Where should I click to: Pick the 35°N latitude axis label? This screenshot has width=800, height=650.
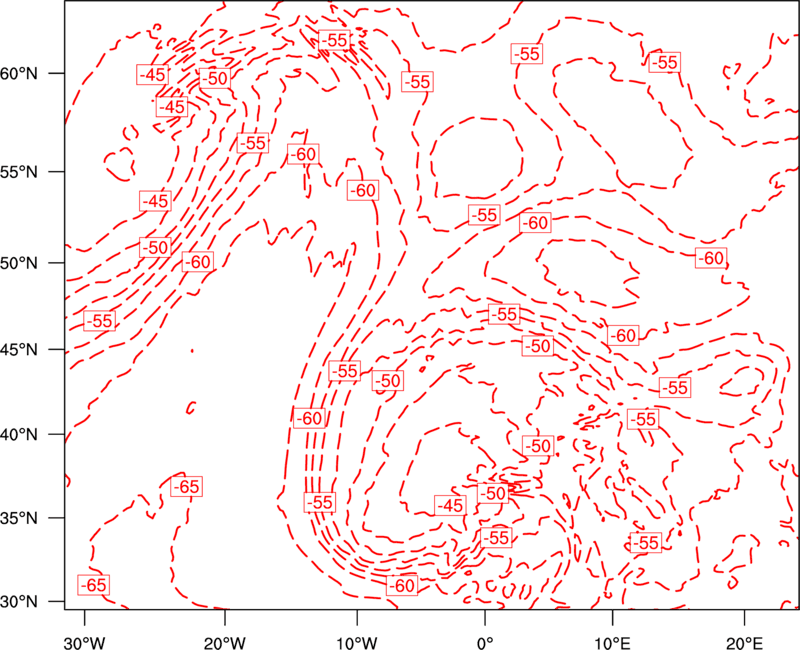pos(19,518)
